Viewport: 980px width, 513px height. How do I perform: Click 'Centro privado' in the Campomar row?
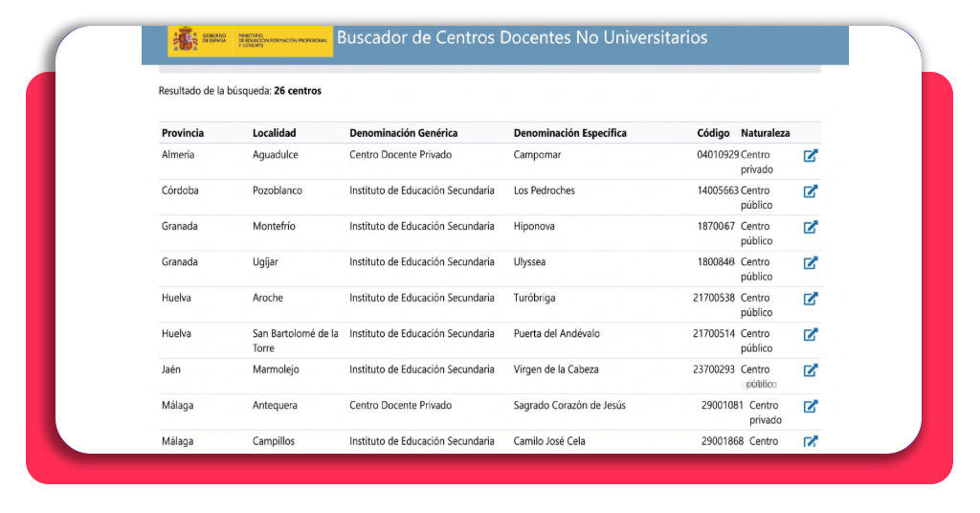pos(757,162)
